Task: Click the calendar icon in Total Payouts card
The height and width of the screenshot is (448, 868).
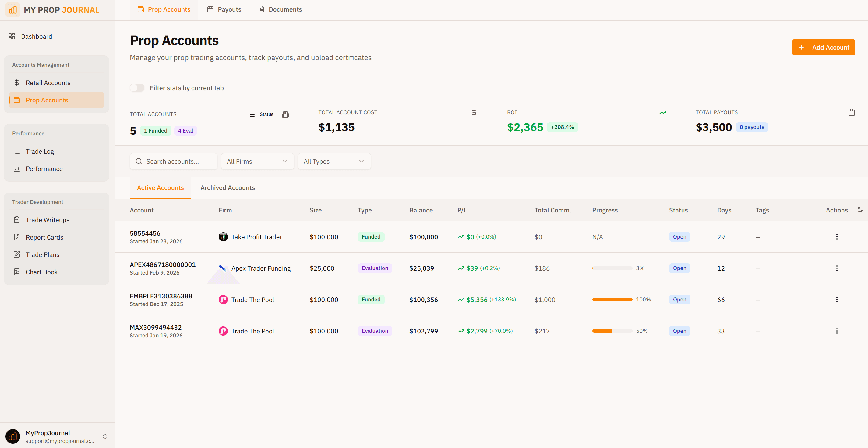Action: point(851,112)
